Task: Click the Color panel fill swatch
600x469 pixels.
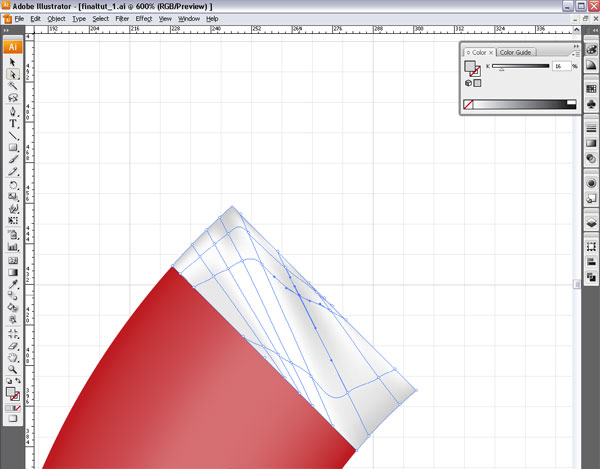Action: coord(470,66)
